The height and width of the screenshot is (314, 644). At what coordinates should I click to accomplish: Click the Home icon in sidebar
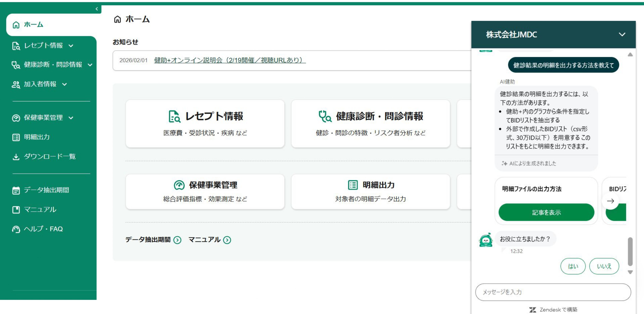pyautogui.click(x=16, y=25)
